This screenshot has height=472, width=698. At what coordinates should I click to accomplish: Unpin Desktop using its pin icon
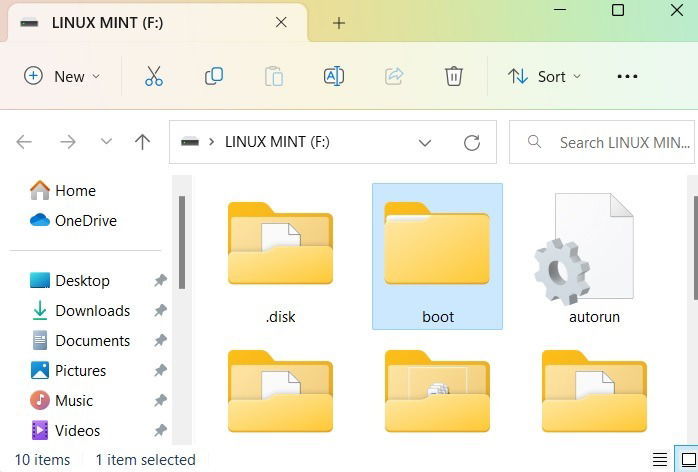[160, 281]
